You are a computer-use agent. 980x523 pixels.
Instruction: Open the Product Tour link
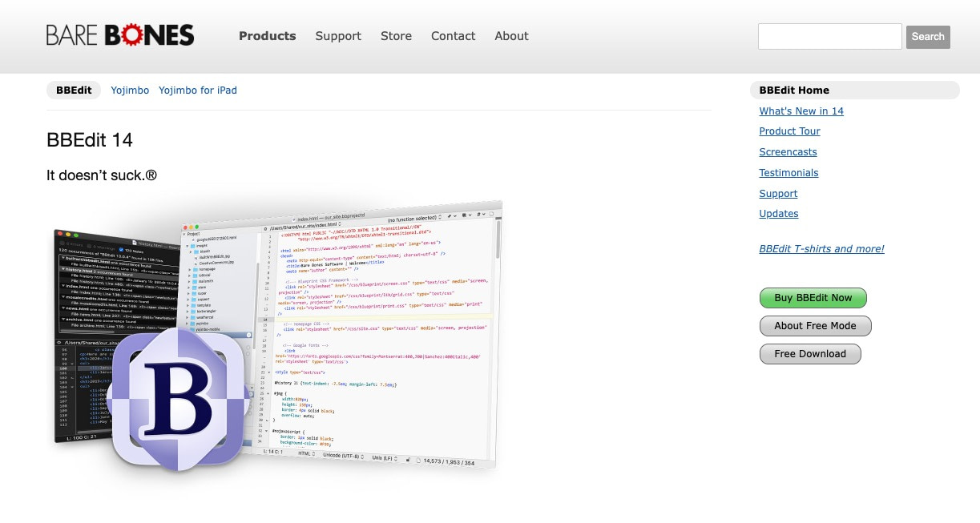[x=789, y=131]
